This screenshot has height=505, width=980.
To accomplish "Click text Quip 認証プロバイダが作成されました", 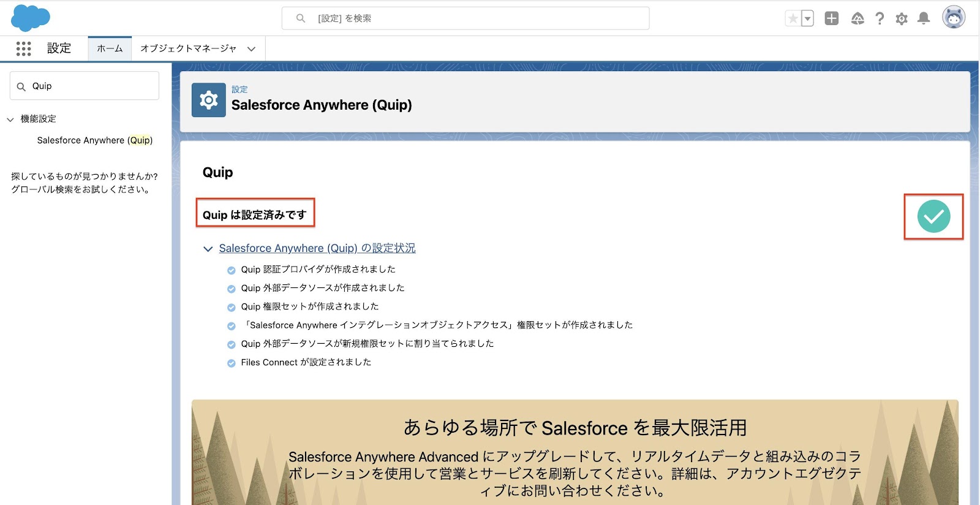I will point(318,269).
